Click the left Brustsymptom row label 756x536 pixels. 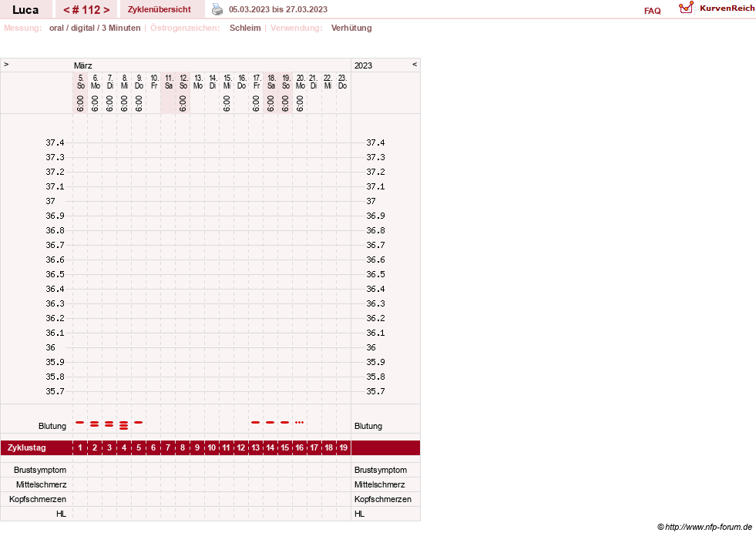click(40, 470)
